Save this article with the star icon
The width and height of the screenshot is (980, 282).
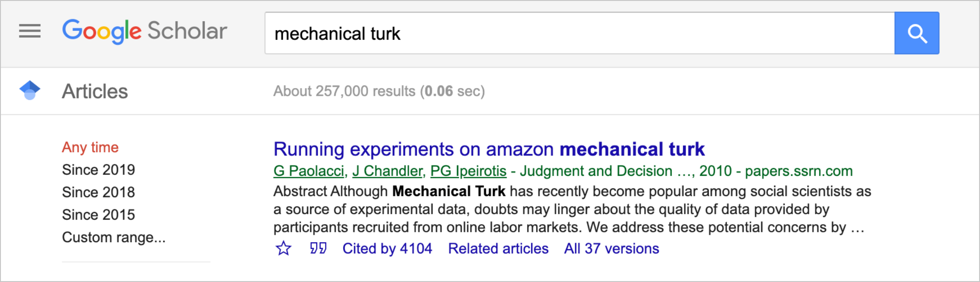coord(283,249)
